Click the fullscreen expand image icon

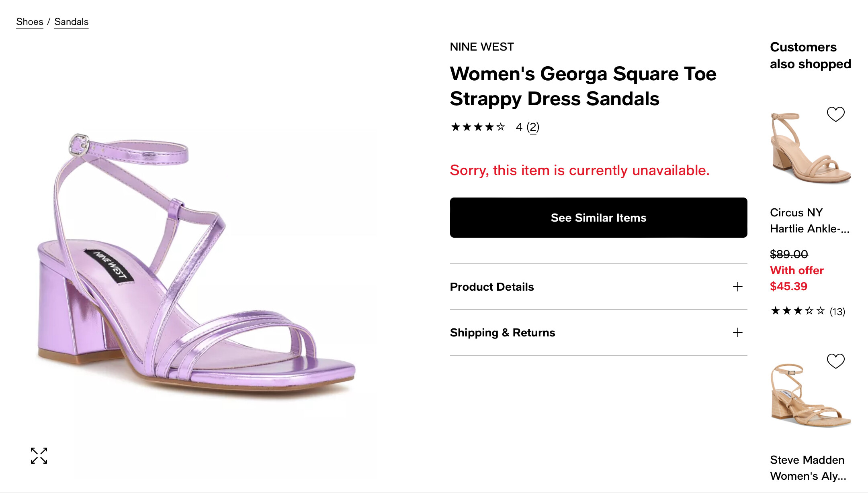point(39,456)
